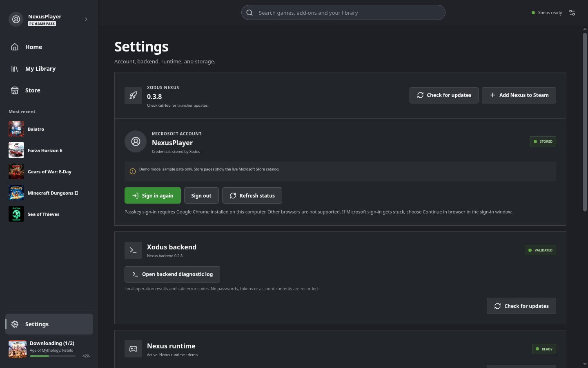
Task: Click the VALIDATED status badge
Action: pyautogui.click(x=540, y=250)
